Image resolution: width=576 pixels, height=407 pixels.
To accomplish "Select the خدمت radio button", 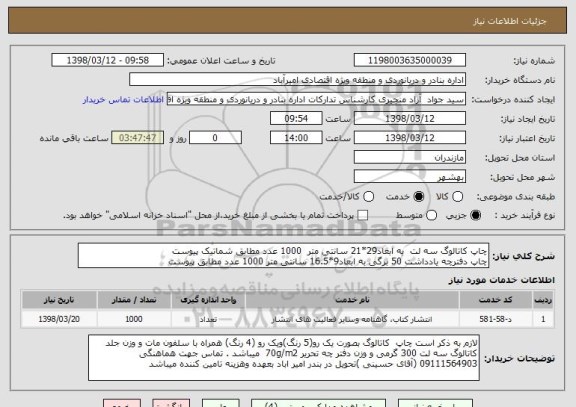I will [x=418, y=197].
